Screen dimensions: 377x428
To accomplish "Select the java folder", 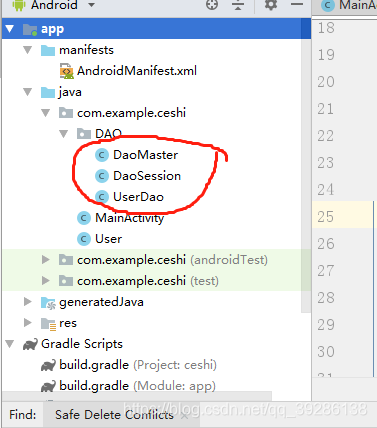I will click(x=70, y=92).
